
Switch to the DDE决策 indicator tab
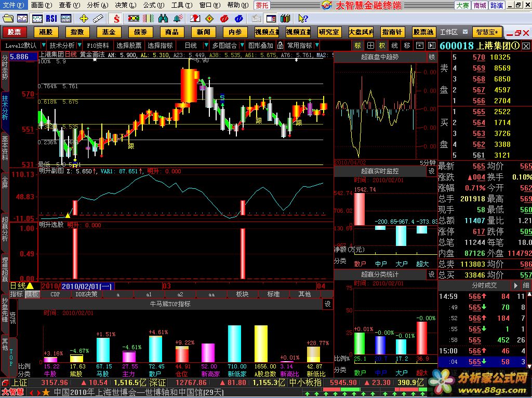coord(87,294)
